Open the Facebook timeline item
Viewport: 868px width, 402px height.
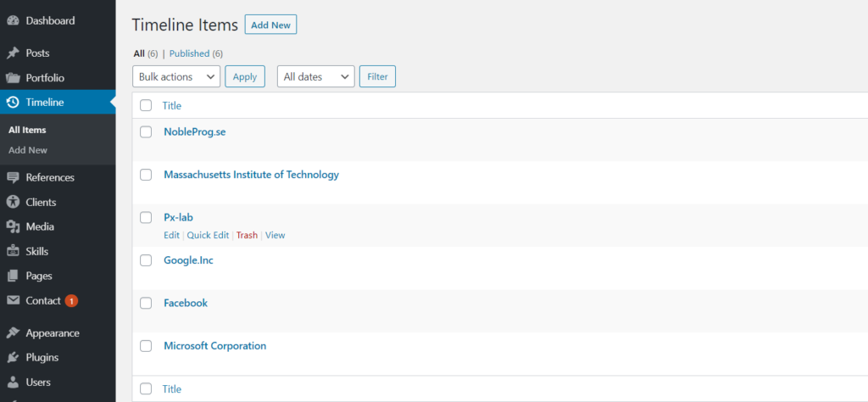tap(186, 303)
